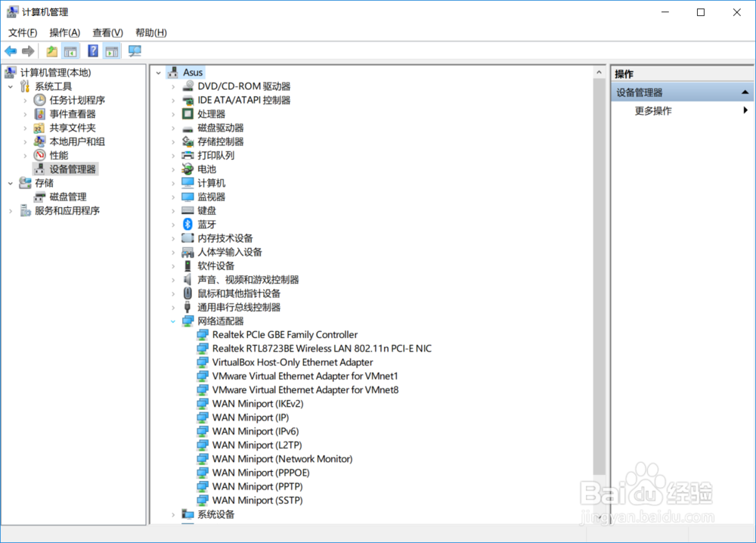
Task: Click the 存储控制器 icon
Action: click(187, 141)
